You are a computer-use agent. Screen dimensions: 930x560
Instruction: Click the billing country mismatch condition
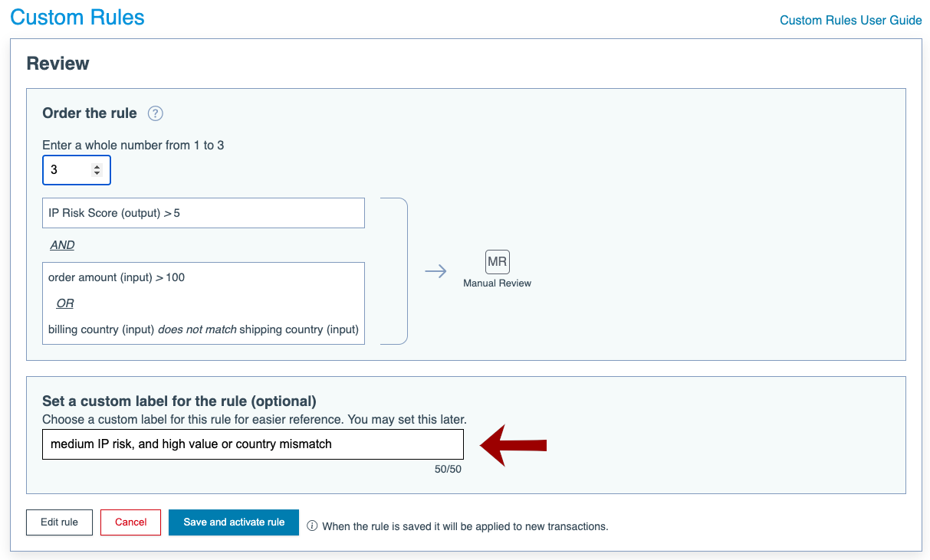point(203,329)
